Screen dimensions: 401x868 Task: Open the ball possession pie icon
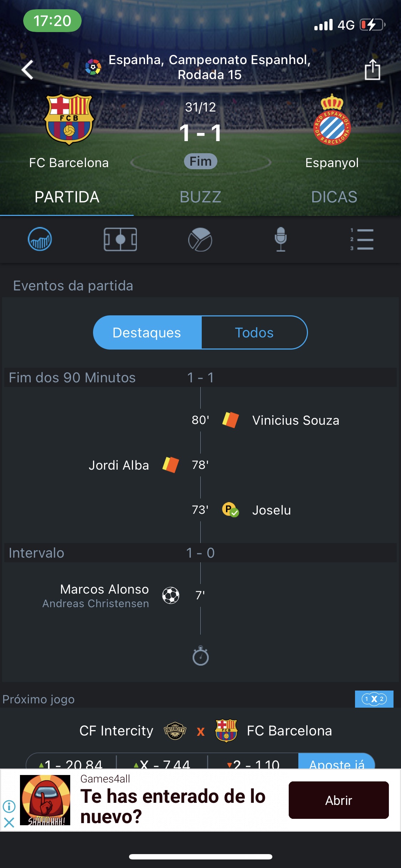click(200, 239)
